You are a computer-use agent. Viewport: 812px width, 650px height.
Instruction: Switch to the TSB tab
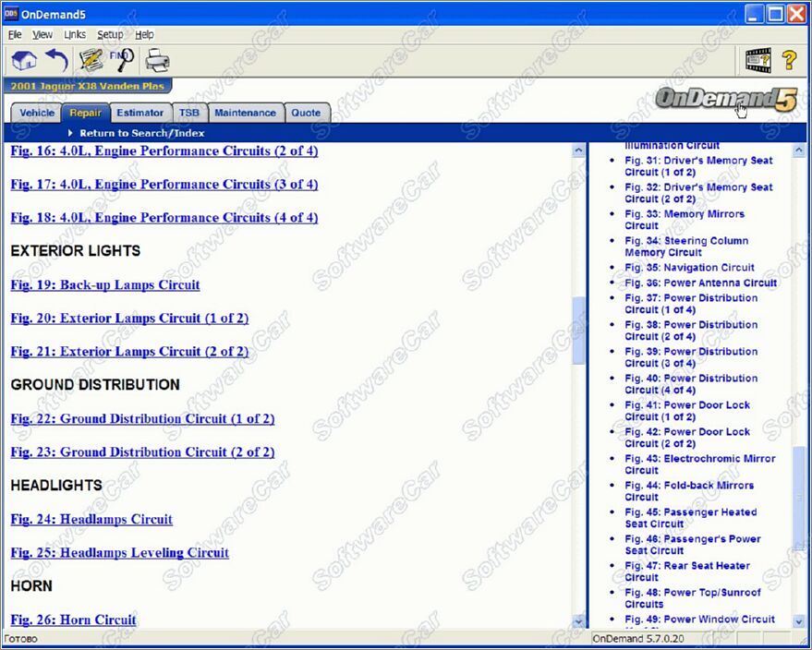188,113
